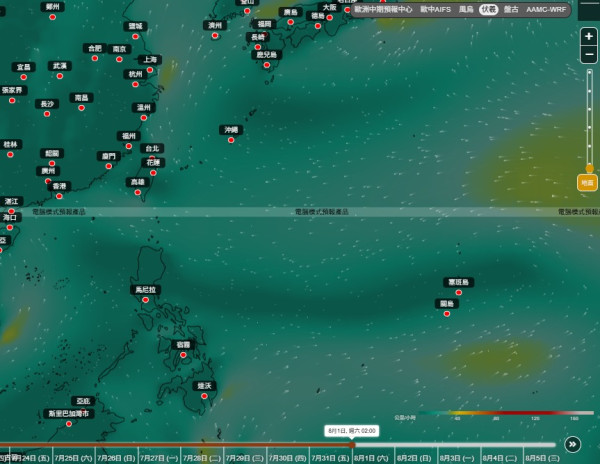Screen dimensions: 600x464
Task: Jump to 7月27日 on timeline
Action: [x=159, y=458]
